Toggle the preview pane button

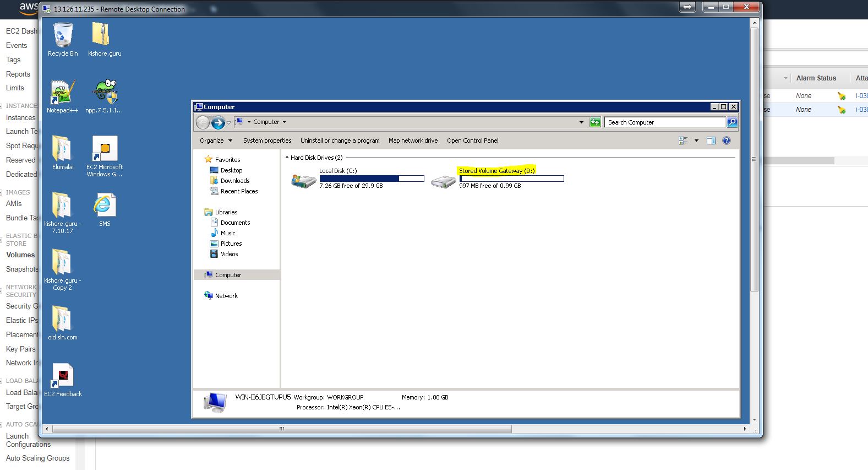(711, 141)
